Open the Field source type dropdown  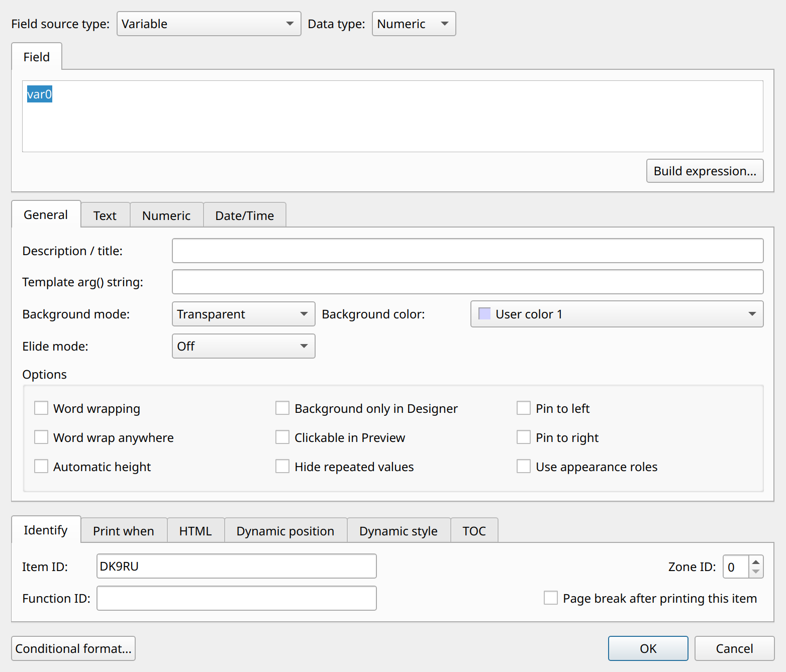pyautogui.click(x=209, y=24)
